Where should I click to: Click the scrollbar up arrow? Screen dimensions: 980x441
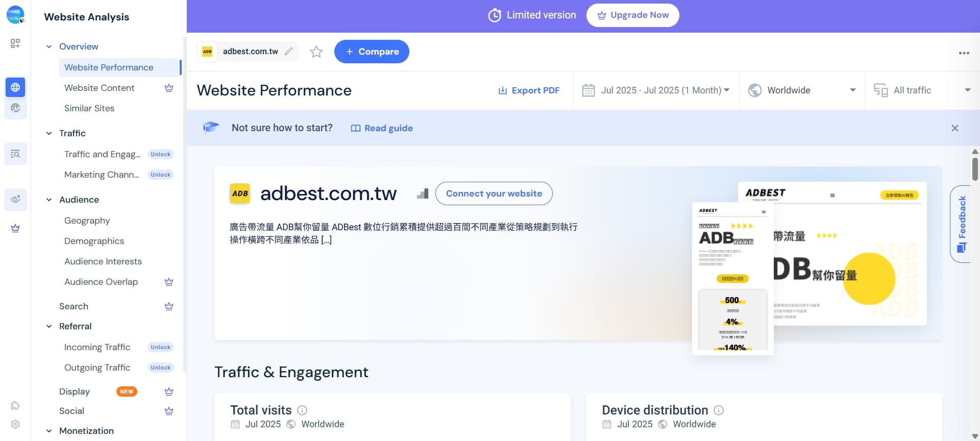(975, 152)
